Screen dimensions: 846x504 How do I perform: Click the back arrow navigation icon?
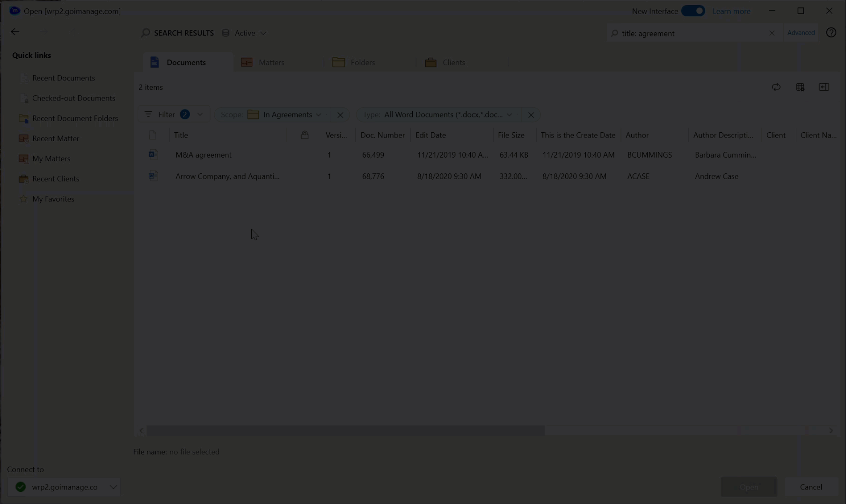point(15,32)
